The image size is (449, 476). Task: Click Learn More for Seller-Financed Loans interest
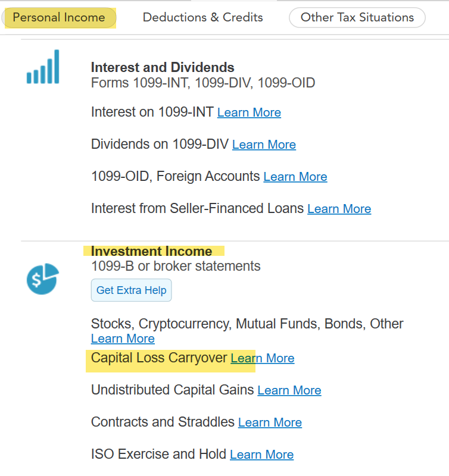pyautogui.click(x=339, y=209)
